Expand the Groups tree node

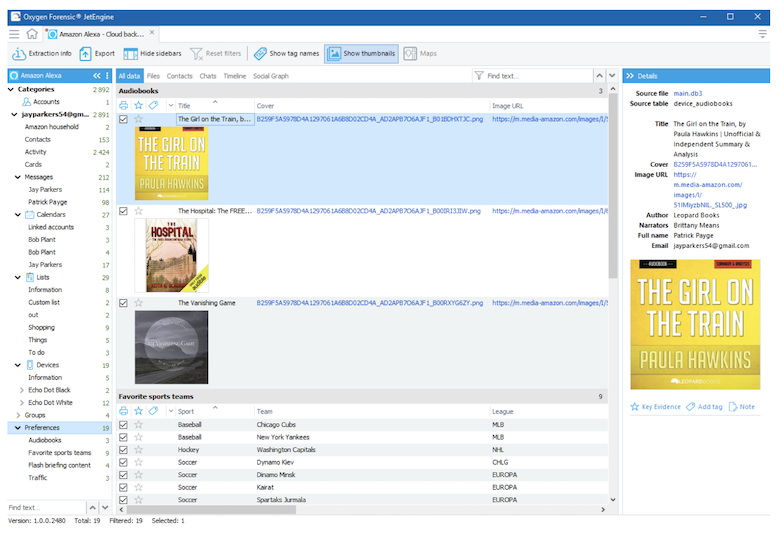click(18, 415)
